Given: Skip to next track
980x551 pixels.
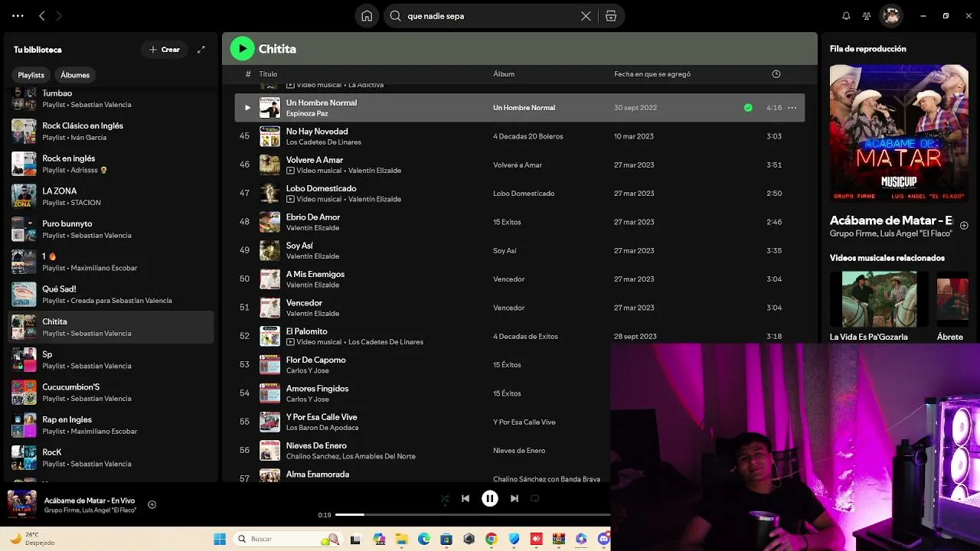Looking at the screenshot, I should [x=514, y=498].
